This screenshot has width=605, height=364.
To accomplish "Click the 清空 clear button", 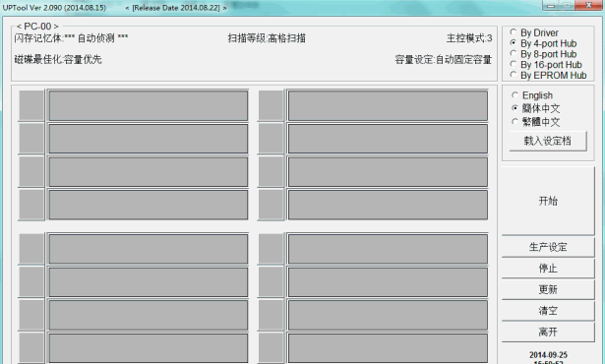I will tap(548, 311).
